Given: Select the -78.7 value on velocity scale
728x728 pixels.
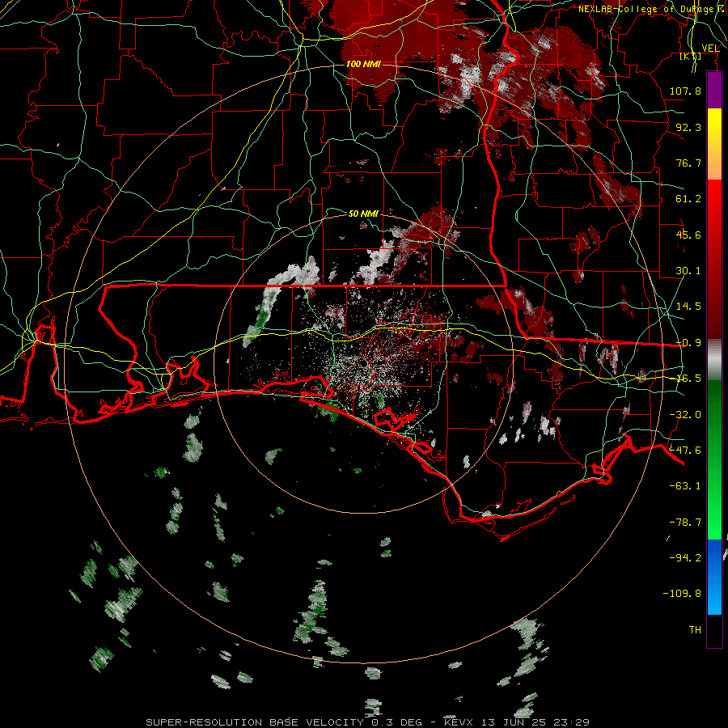Looking at the screenshot, I should pyautogui.click(x=685, y=523).
